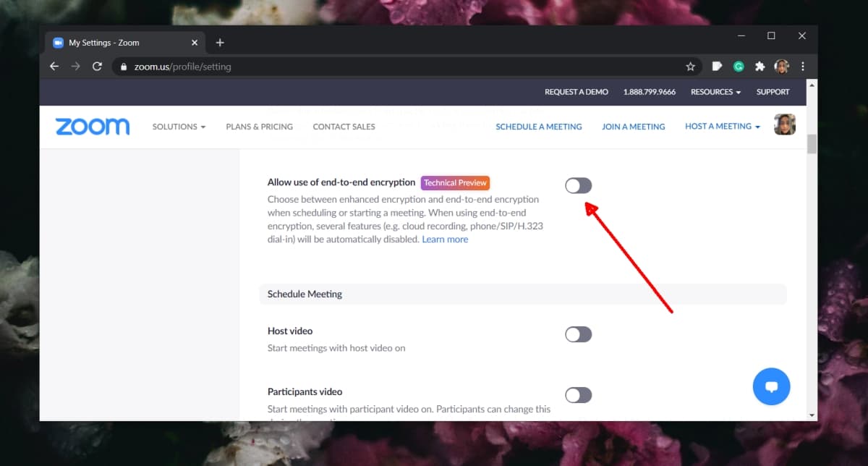
Task: Click the Learn more link
Action: tap(445, 240)
